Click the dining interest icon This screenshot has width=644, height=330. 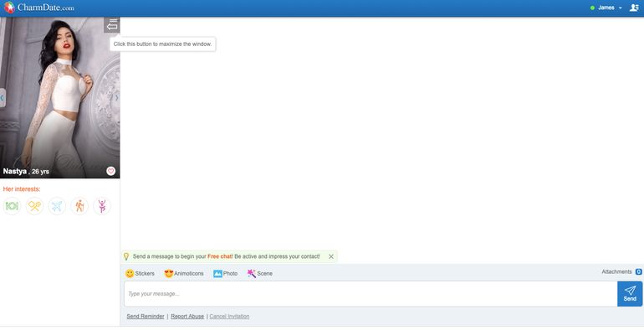pyautogui.click(x=12, y=206)
